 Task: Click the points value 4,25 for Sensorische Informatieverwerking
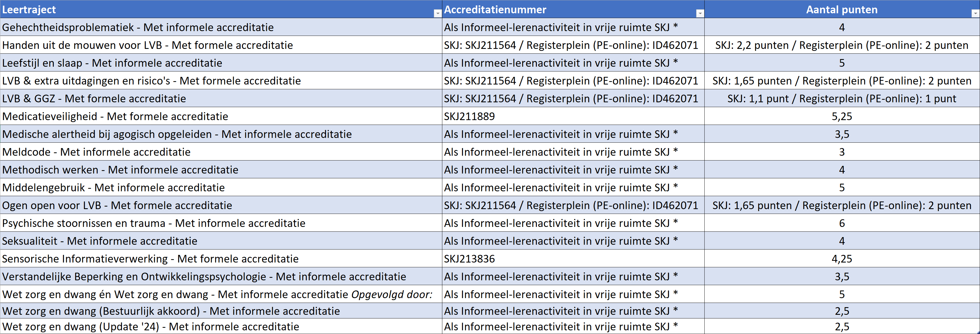[842, 259]
